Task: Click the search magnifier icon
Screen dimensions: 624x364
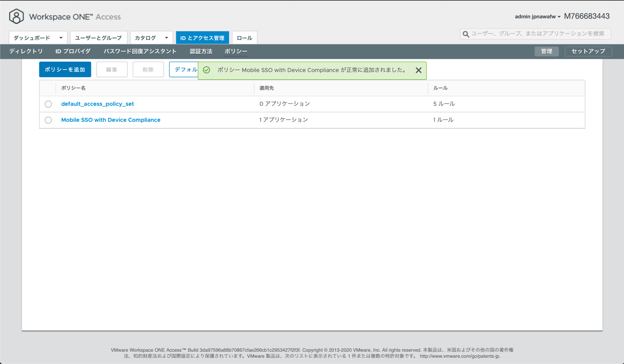Action: (x=466, y=34)
